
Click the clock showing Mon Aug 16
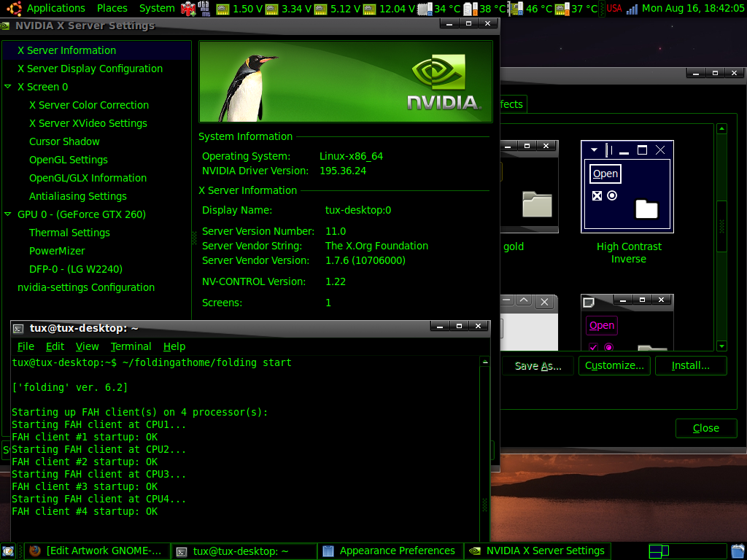(x=693, y=8)
